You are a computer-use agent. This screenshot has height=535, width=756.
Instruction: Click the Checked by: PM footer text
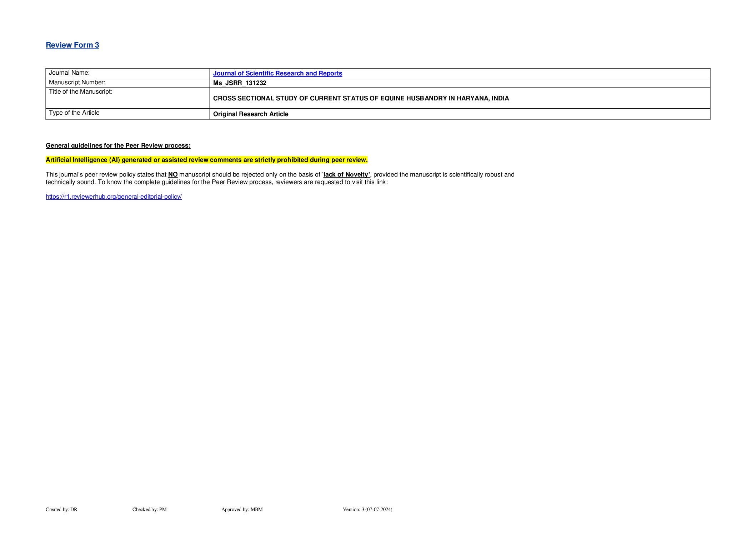pyautogui.click(x=149, y=509)
